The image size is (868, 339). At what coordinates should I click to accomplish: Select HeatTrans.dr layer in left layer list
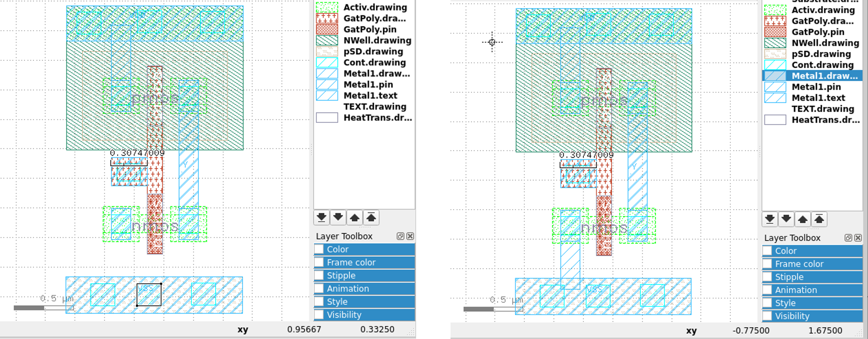click(x=377, y=118)
